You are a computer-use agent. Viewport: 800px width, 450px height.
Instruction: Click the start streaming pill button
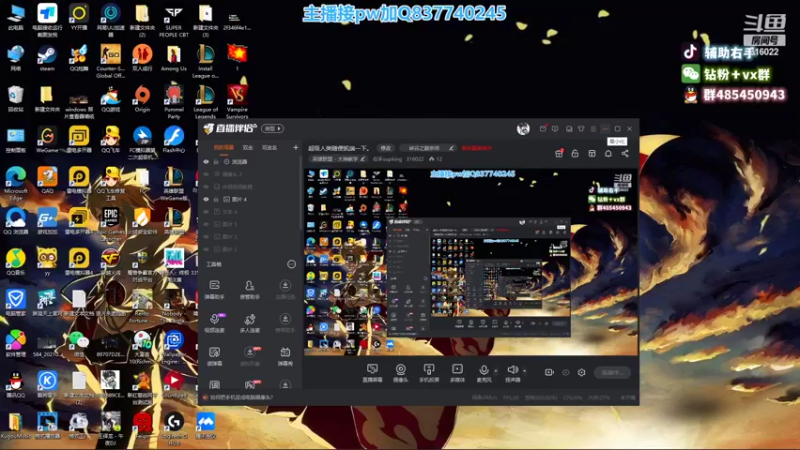coord(612,372)
